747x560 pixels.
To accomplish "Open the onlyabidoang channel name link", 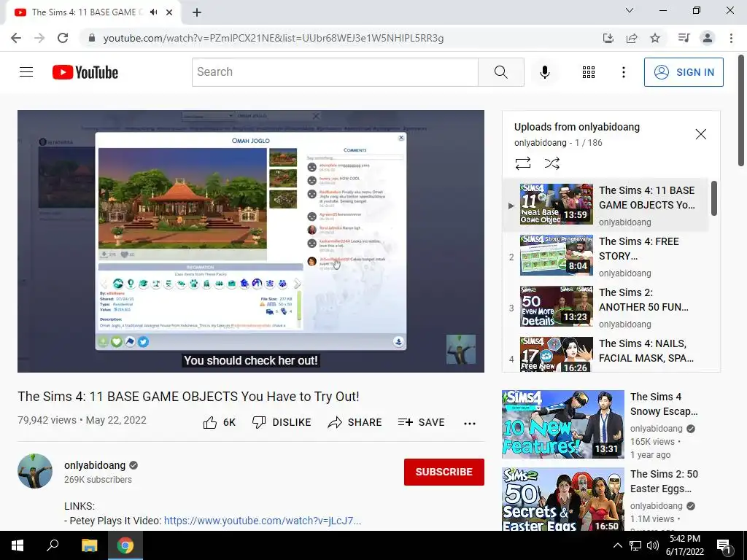I will (x=95, y=465).
